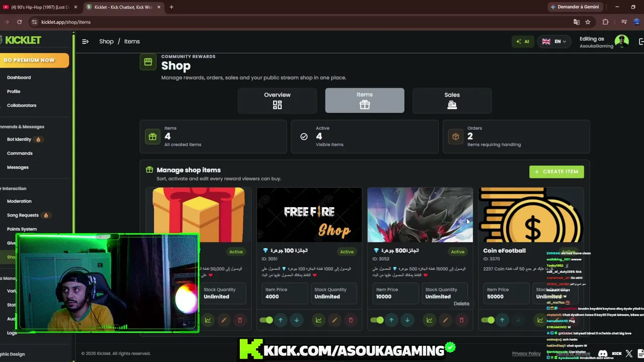Open Points System in the sidebar

22,229
